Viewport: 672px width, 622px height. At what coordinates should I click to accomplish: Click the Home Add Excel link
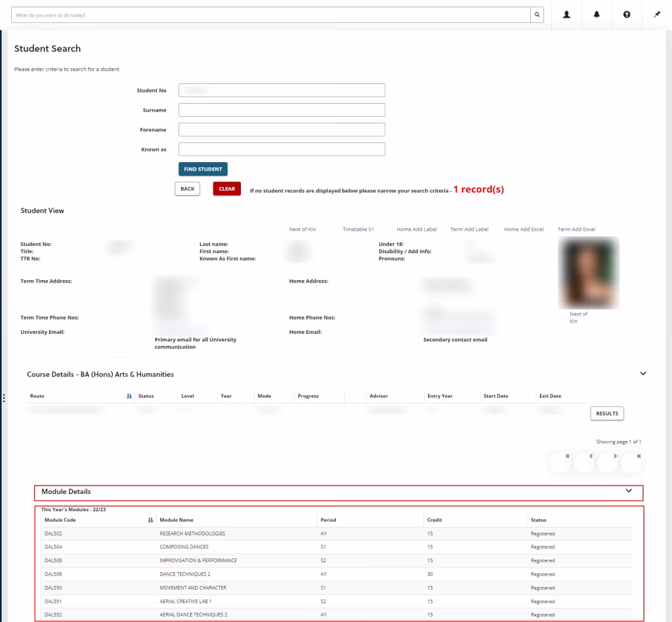click(x=523, y=230)
